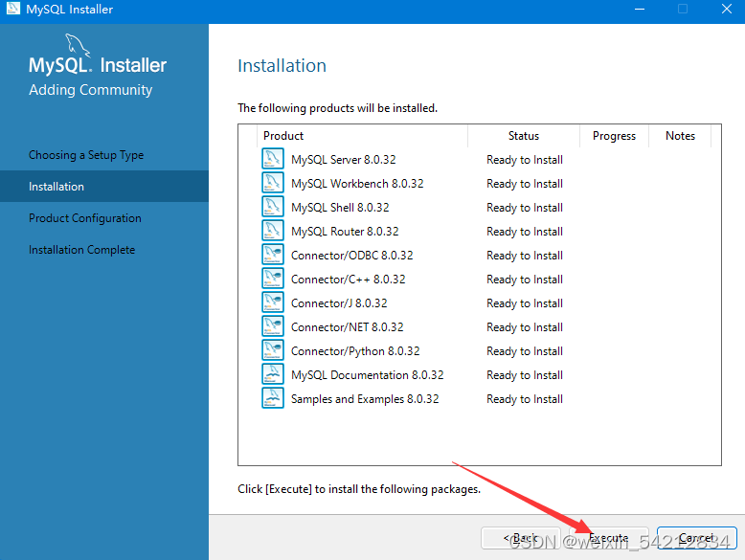Click Samples and Examples' Ready to Install status

525,399
